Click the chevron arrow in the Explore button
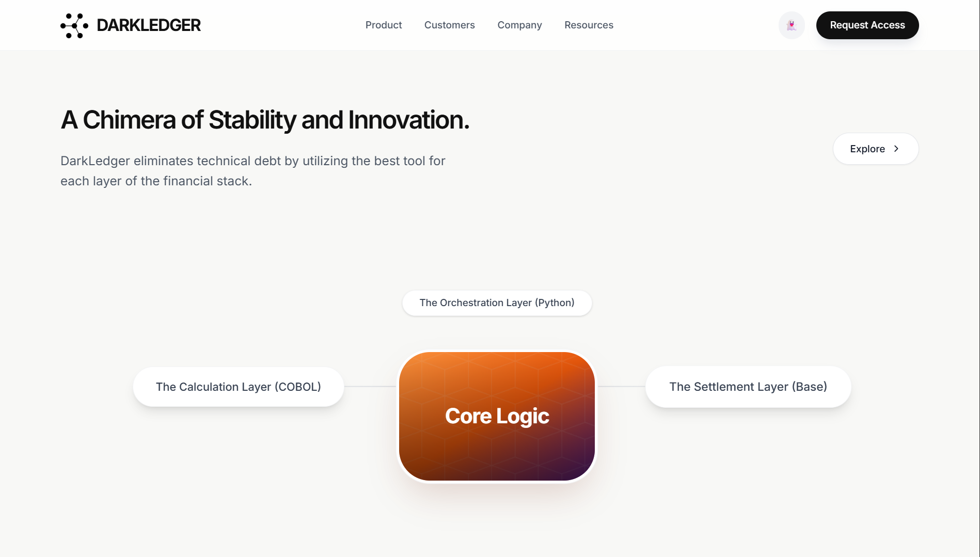 pyautogui.click(x=896, y=149)
